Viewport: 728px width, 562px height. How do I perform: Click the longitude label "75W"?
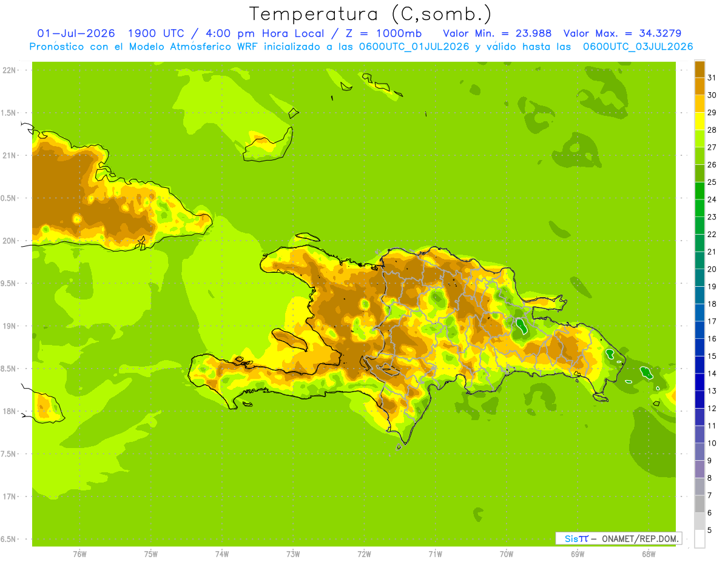coord(151,554)
